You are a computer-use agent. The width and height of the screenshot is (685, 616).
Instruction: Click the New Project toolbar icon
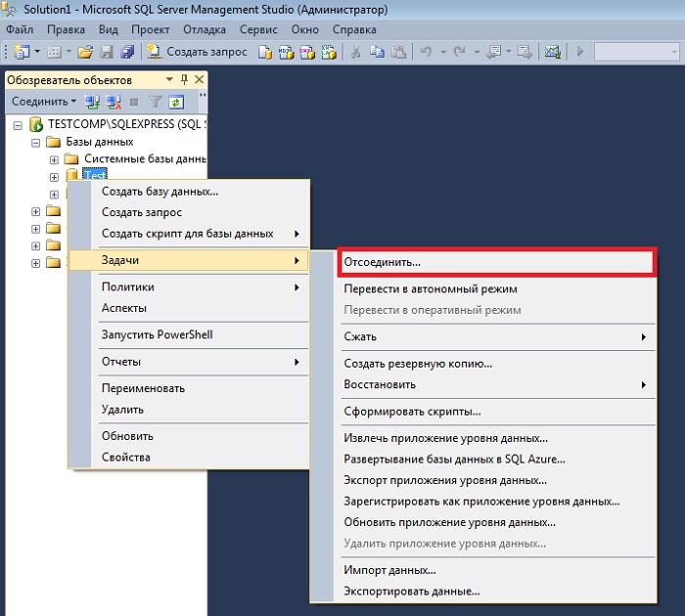pos(22,52)
